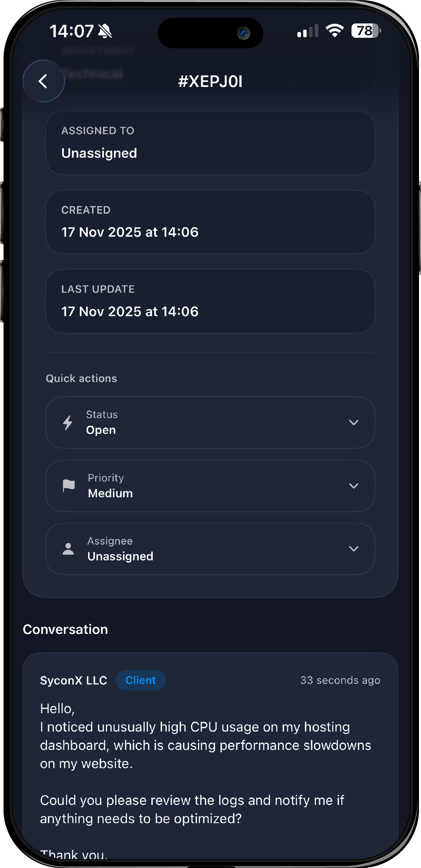The height and width of the screenshot is (868, 421).
Task: Tap the back arrow button
Action: [43, 81]
